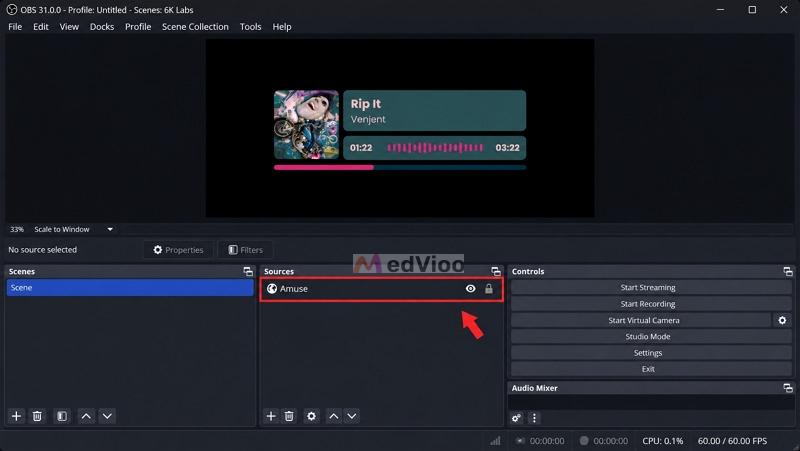Screen dimensions: 800x451
Task: Click the 60.00 / 60.00 FPS status text
Action: 732,441
